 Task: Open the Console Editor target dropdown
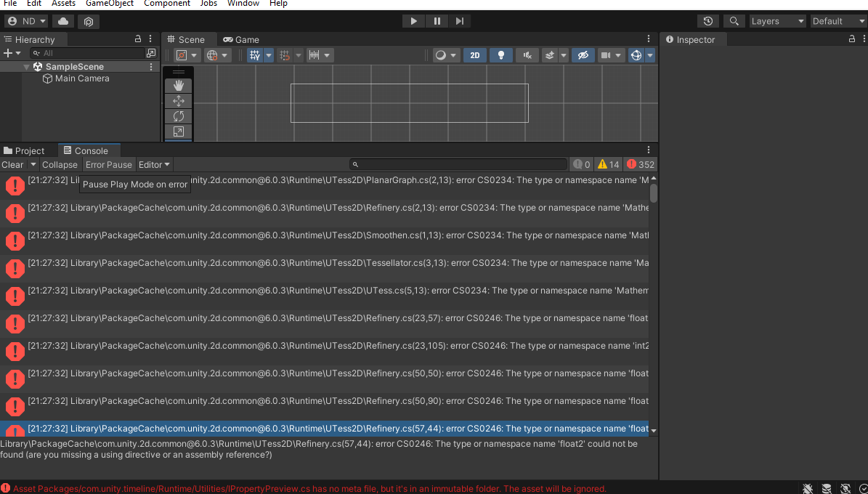point(155,164)
